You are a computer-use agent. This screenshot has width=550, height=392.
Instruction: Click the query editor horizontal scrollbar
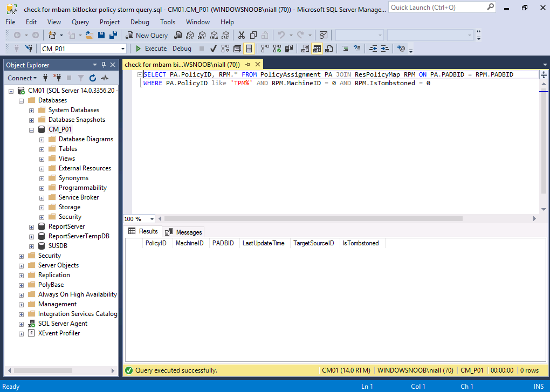[x=313, y=219]
